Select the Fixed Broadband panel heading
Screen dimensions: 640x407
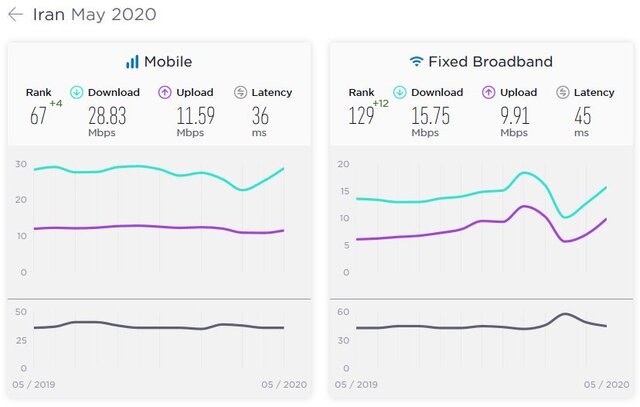(483, 62)
